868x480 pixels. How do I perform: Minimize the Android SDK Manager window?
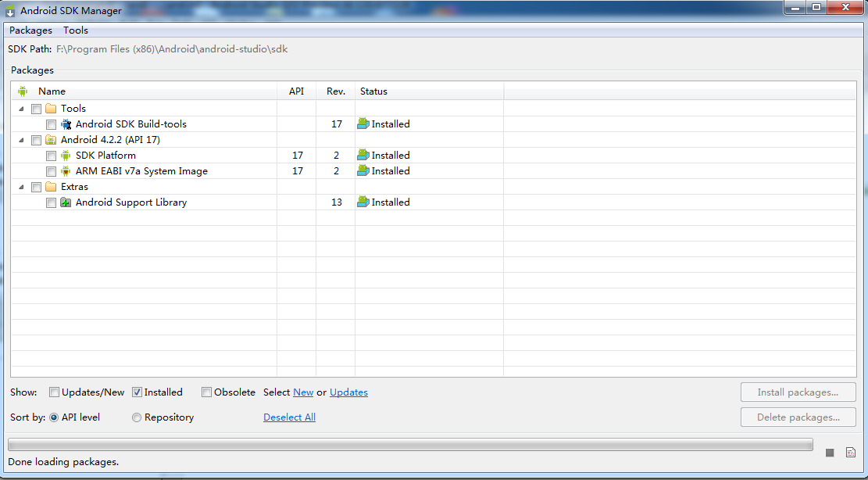795,7
